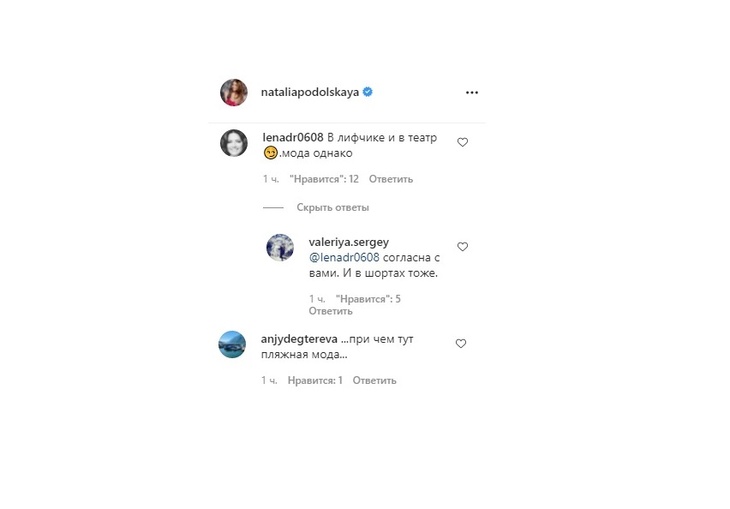View the 5 likes on valeriya.sergey's reply
The height and width of the screenshot is (509, 730).
(368, 299)
